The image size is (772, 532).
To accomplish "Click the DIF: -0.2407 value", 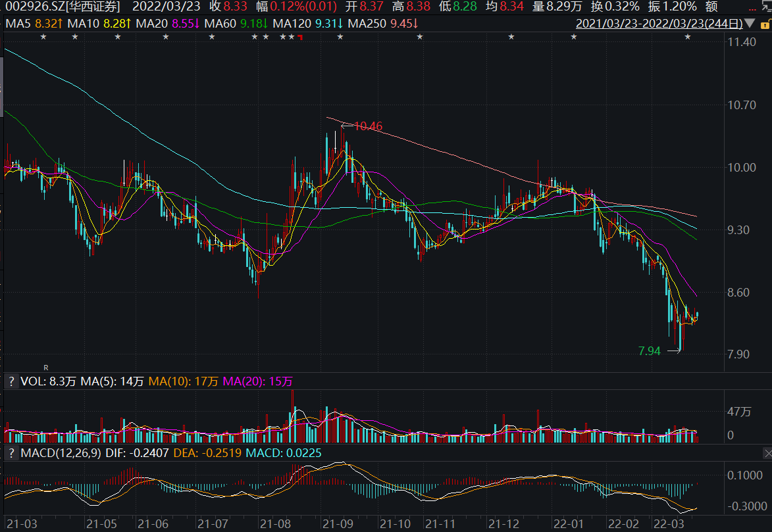I will [x=138, y=453].
